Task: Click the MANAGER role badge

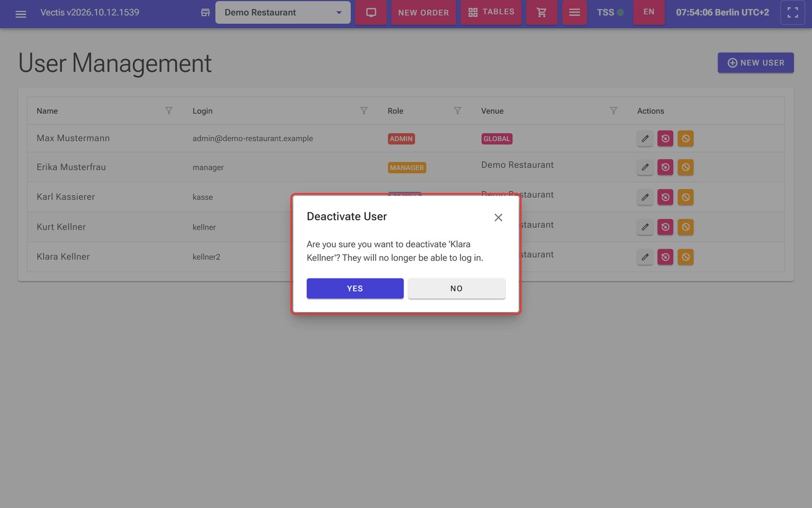Action: pyautogui.click(x=407, y=168)
